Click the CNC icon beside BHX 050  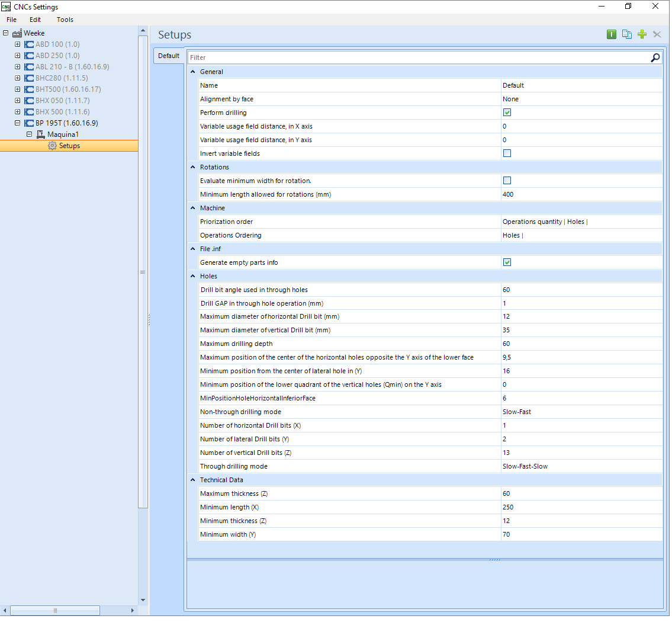(x=29, y=101)
